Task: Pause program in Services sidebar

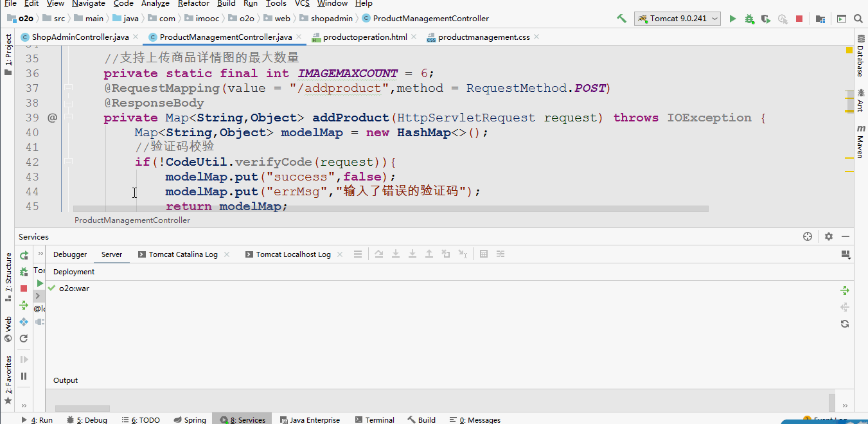Action: [24, 376]
